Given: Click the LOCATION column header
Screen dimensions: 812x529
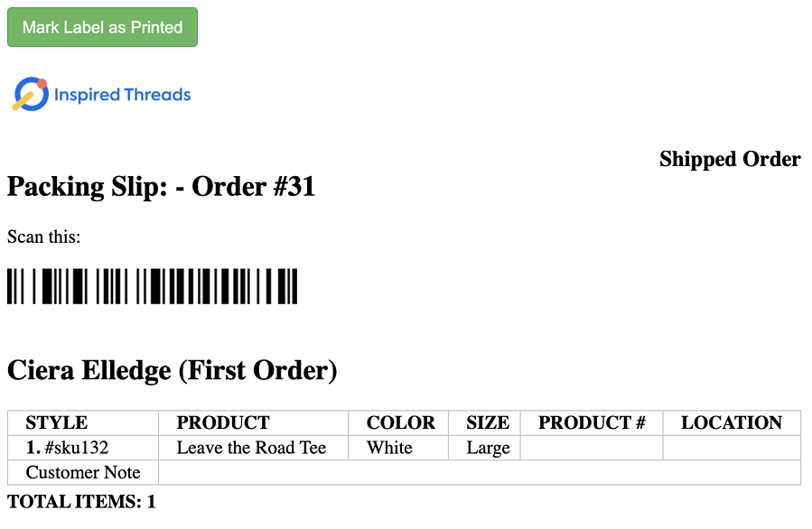Looking at the screenshot, I should pyautogui.click(x=732, y=422).
